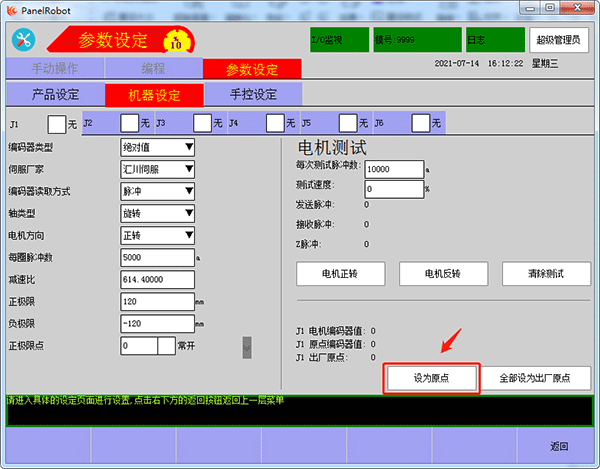Click the scroll-down chevron icon
Viewport: 600px width, 469px height.
tap(245, 346)
